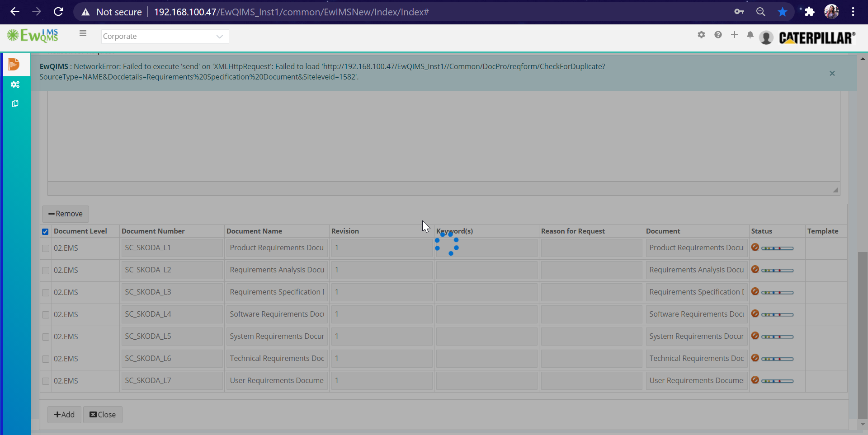Screen dimensions: 868x435
Task: Sort by Document Name column header
Action: [254, 231]
